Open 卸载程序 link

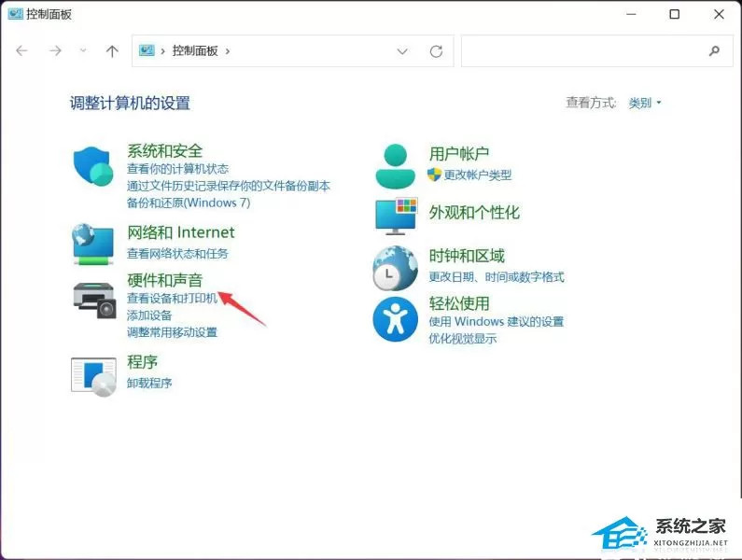(x=149, y=383)
